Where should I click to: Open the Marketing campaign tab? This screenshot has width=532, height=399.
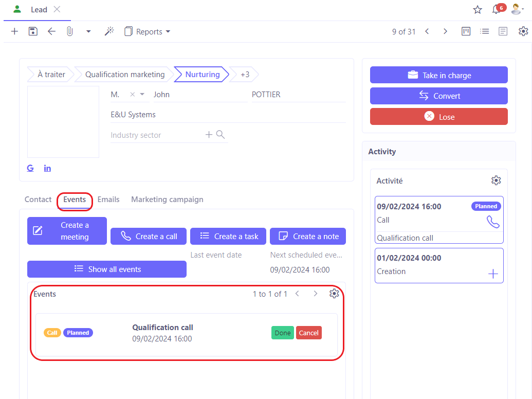pos(167,199)
